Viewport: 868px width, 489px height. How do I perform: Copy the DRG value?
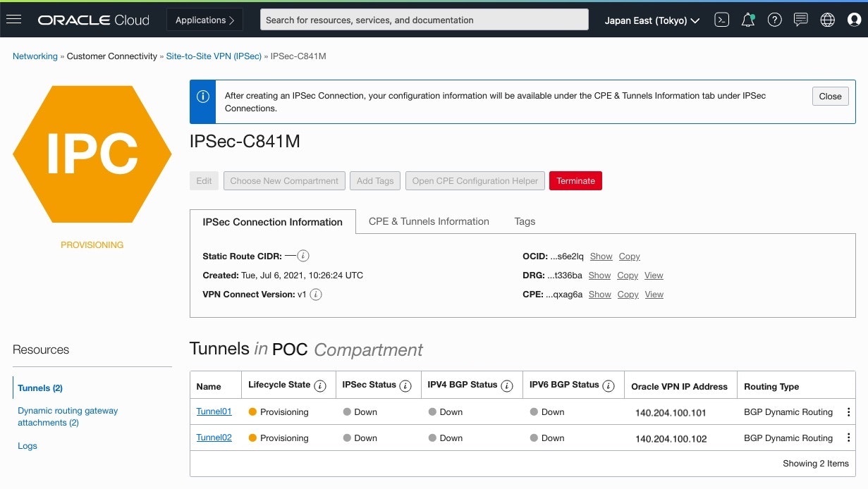coord(628,276)
